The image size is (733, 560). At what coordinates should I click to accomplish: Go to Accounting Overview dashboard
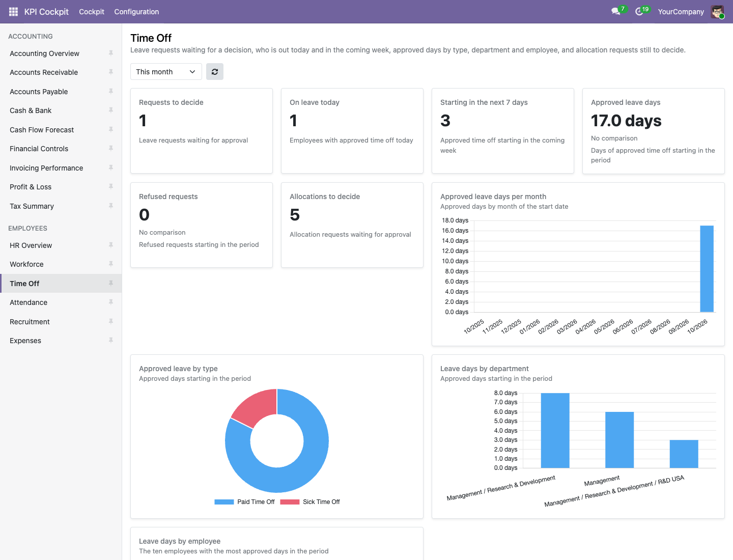point(61,53)
